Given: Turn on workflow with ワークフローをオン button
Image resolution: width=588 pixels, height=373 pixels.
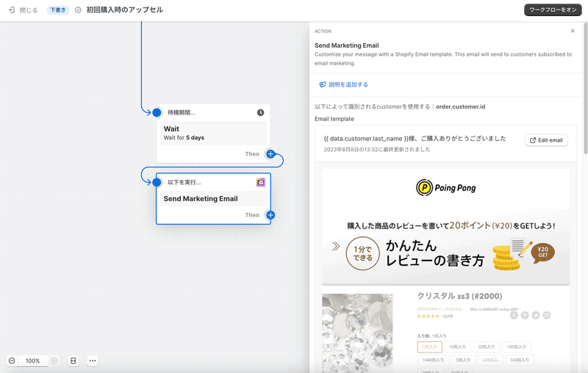Looking at the screenshot, I should click(x=553, y=10).
